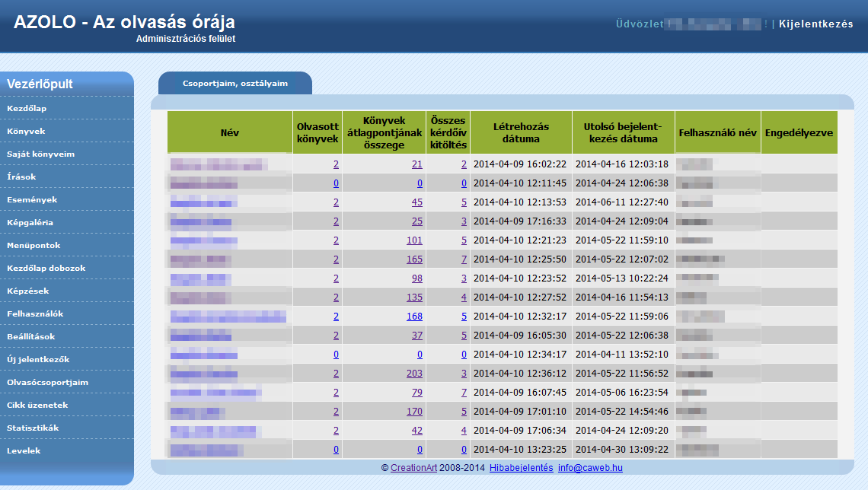Select the Olvasócsoportjaim menu item

point(48,382)
